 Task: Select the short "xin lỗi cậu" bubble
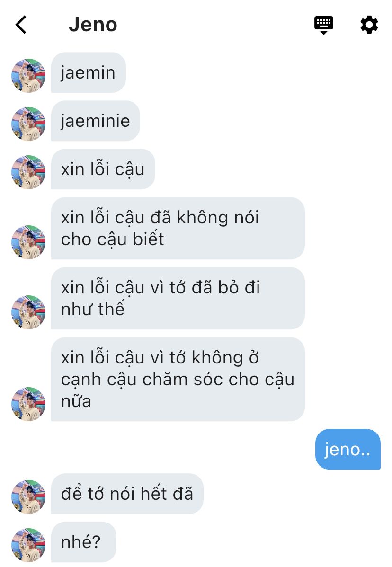click(x=103, y=169)
